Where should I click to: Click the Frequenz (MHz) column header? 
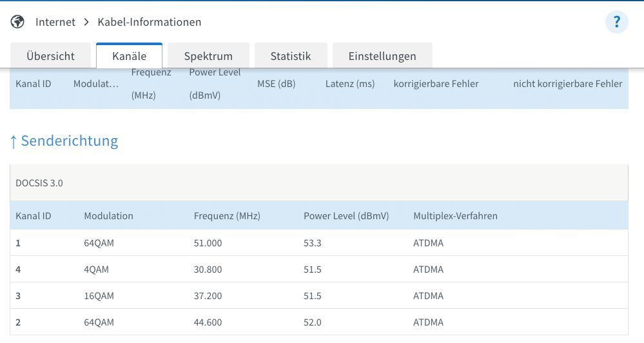pyautogui.click(x=227, y=216)
